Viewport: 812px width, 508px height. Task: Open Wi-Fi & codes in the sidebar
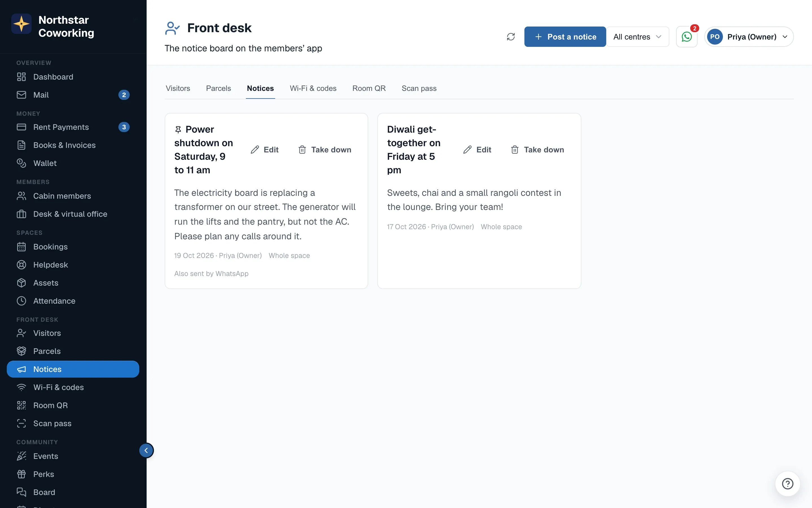[73, 387]
